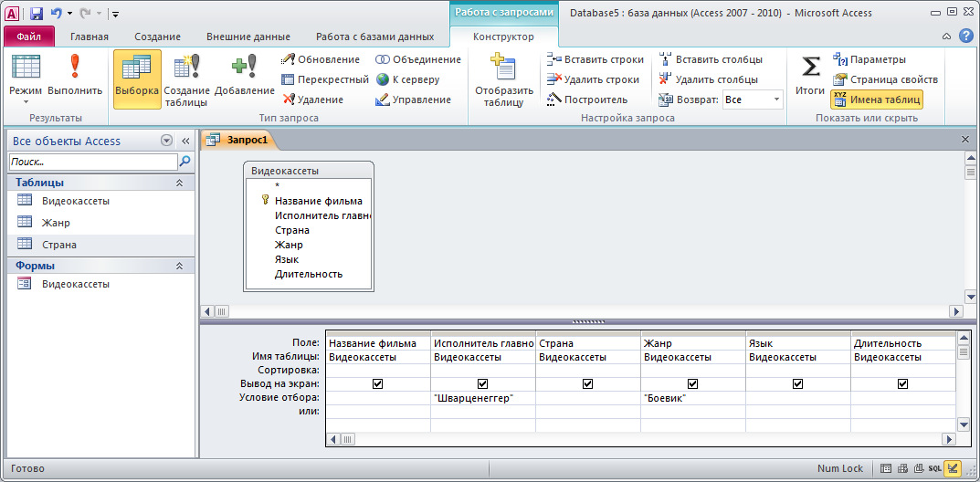The height and width of the screenshot is (482, 980).
Task: Click Вставить столбцы in ribbon
Action: tap(711, 60)
